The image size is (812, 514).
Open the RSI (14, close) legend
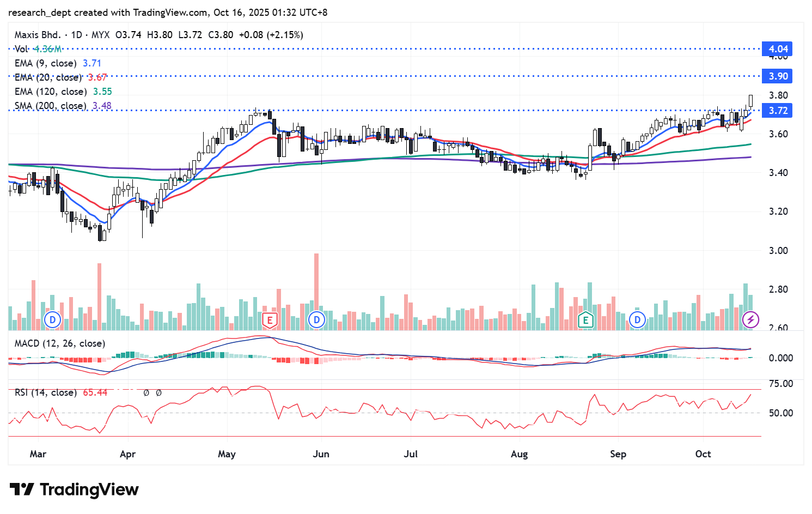(45, 392)
